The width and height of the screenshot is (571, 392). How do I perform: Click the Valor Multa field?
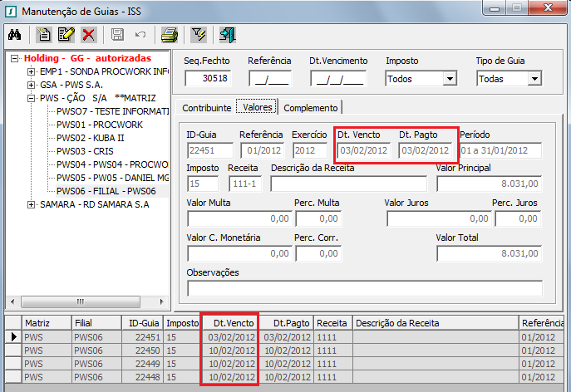coord(239,218)
